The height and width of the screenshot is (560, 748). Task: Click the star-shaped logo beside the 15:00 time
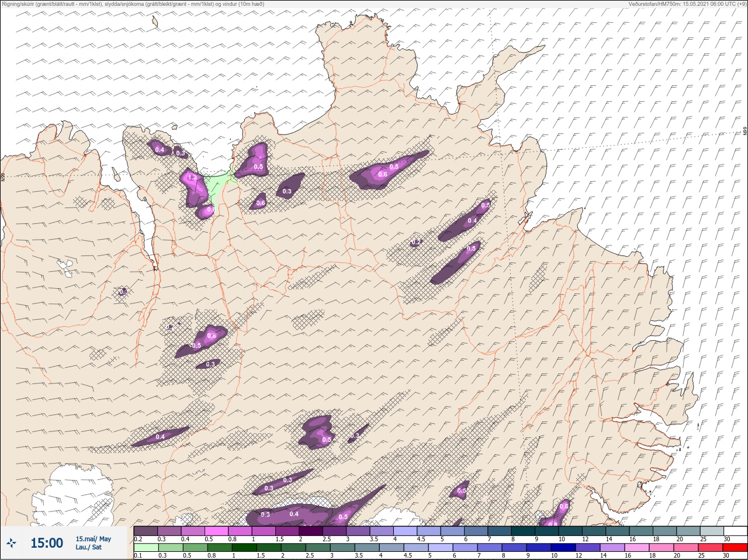pos(11,543)
